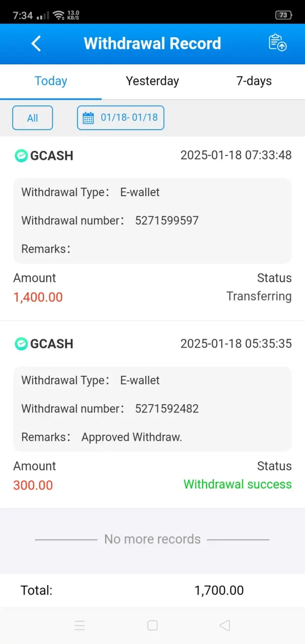Open the All filter dropdown
Image resolution: width=305 pixels, height=644 pixels.
click(x=33, y=118)
